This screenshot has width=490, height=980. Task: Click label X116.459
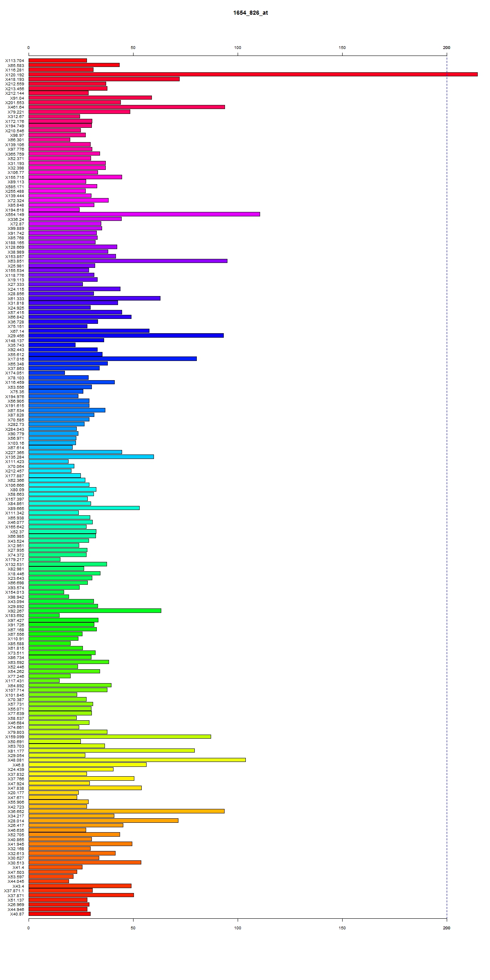[x=15, y=382]
